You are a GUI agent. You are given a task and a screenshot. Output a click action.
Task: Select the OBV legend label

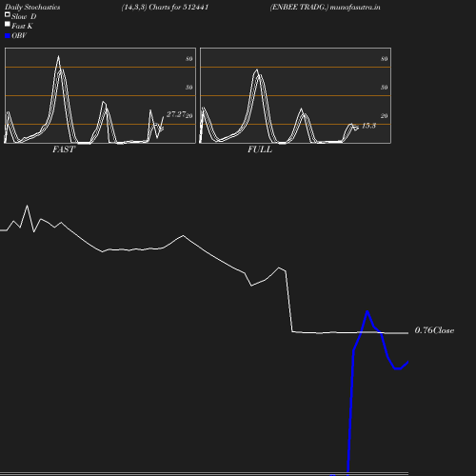pyautogui.click(x=19, y=36)
